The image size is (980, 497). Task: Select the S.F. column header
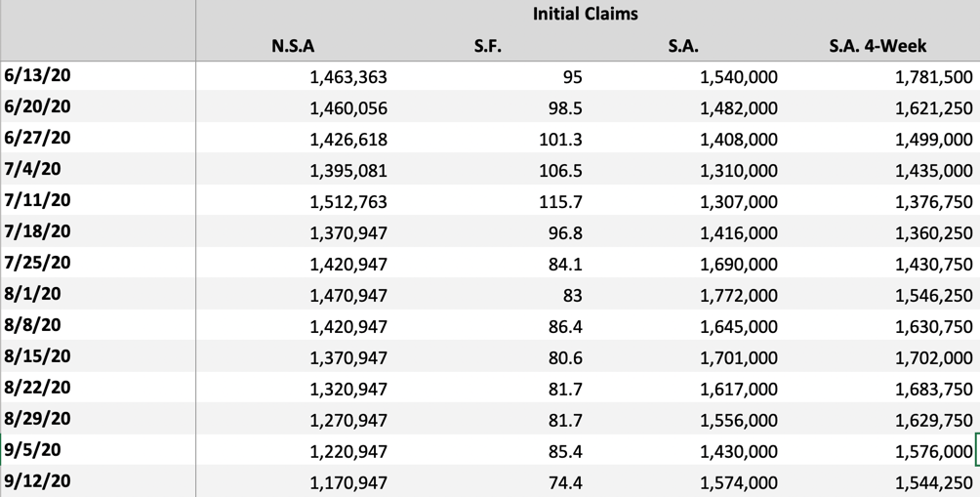[488, 46]
